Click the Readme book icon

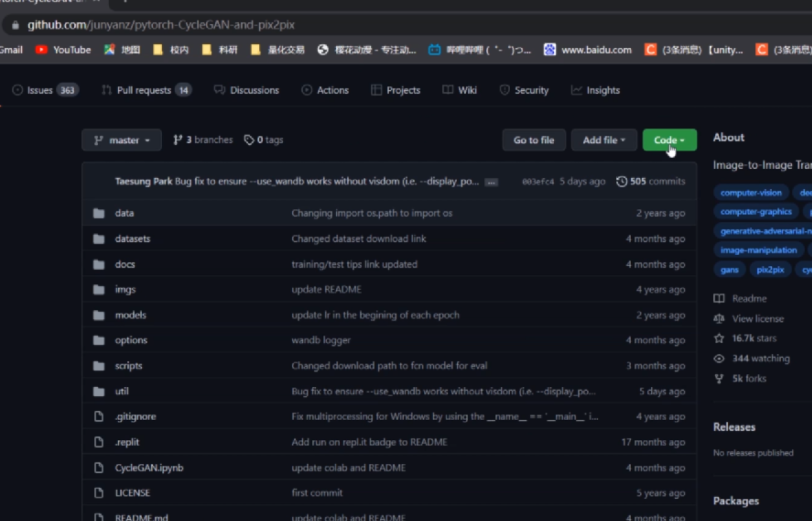(x=719, y=298)
